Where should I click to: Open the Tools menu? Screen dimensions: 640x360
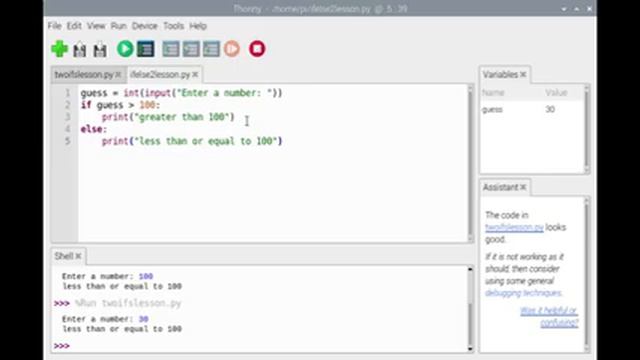[173, 26]
